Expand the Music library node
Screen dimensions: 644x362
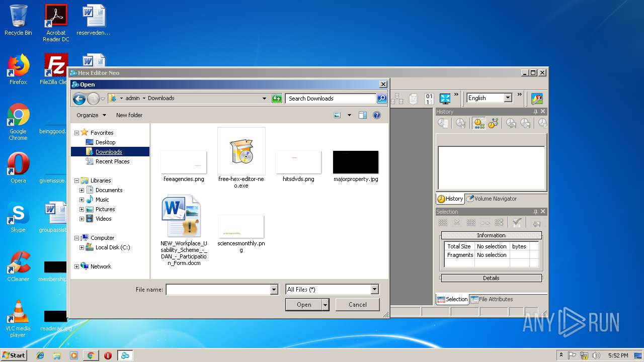(x=82, y=200)
